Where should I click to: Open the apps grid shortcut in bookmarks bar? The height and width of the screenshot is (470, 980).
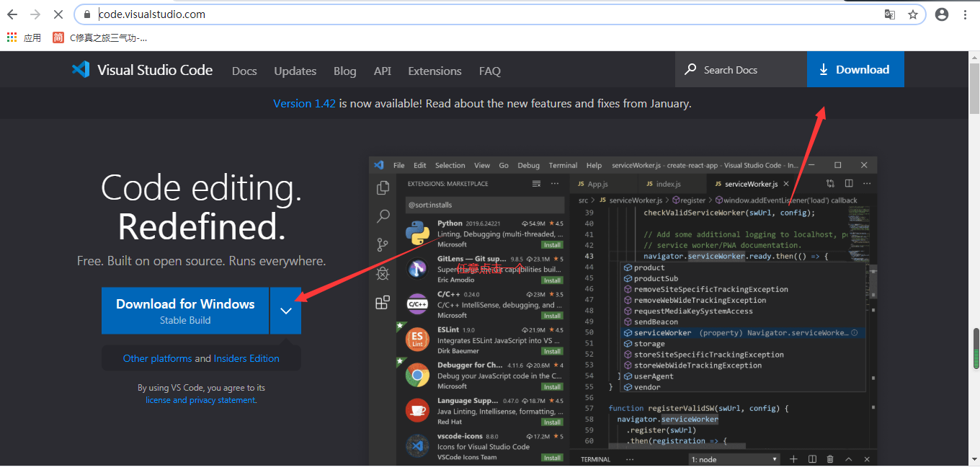(x=12, y=37)
